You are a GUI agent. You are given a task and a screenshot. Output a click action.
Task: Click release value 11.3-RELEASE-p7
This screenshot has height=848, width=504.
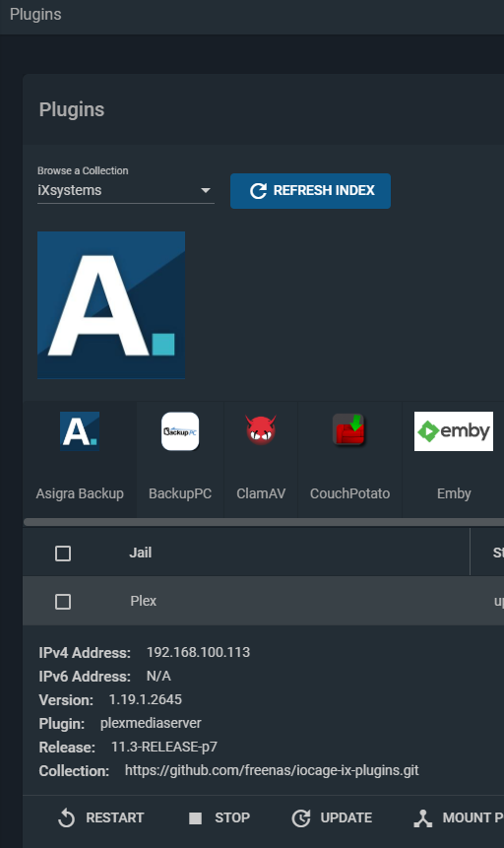(x=164, y=747)
